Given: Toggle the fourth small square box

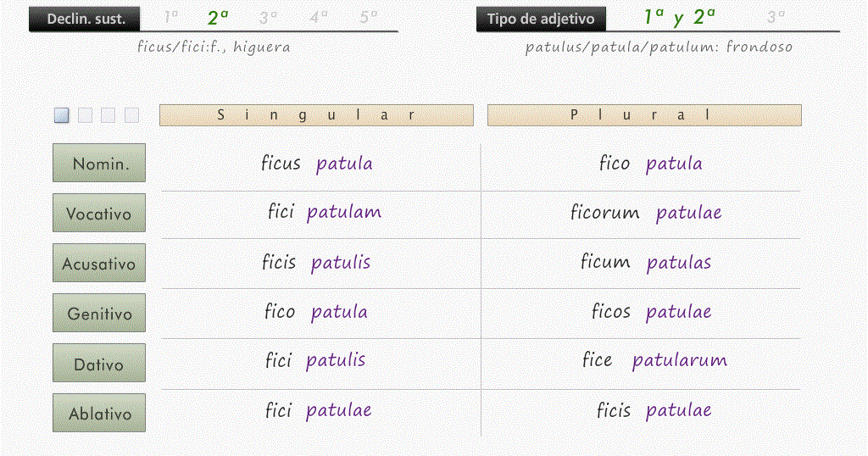Looking at the screenshot, I should [131, 115].
